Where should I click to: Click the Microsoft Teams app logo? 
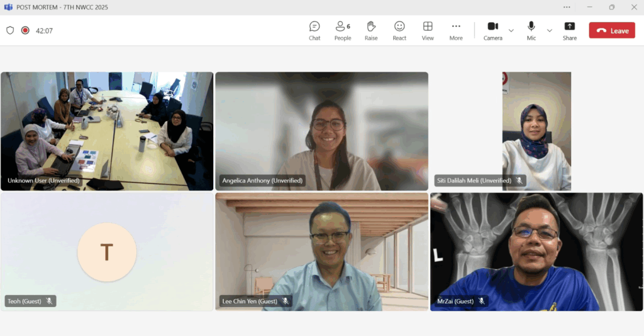pos(8,7)
